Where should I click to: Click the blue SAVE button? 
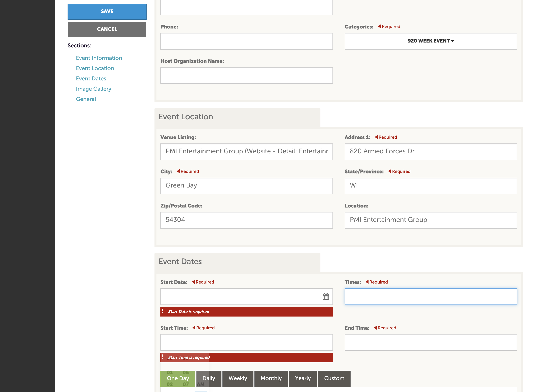[107, 12]
